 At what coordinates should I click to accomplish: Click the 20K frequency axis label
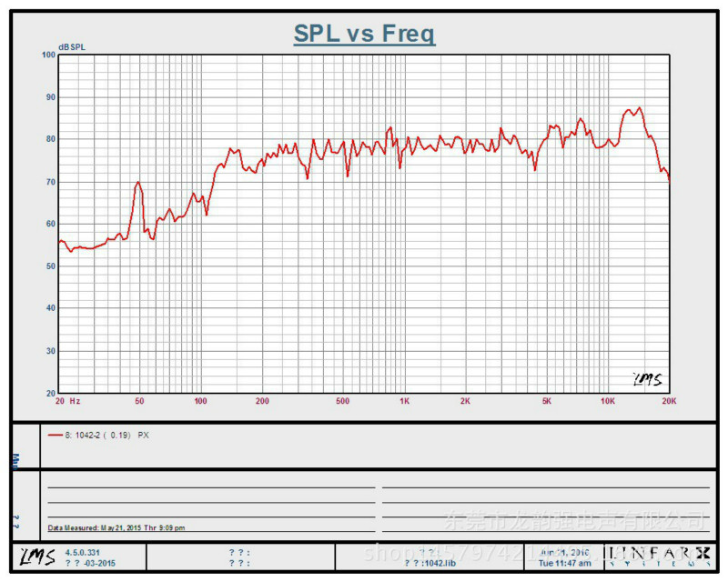668,401
